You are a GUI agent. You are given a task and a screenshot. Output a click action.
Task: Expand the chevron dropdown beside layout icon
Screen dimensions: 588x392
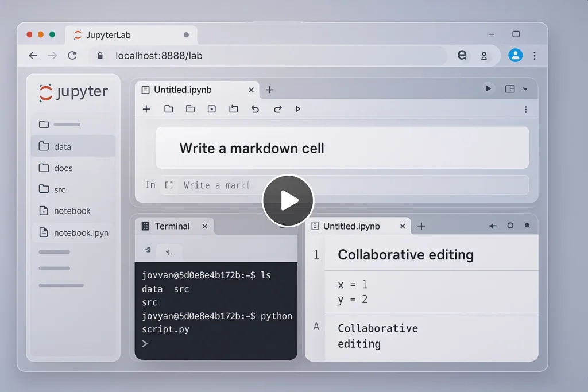tap(525, 89)
